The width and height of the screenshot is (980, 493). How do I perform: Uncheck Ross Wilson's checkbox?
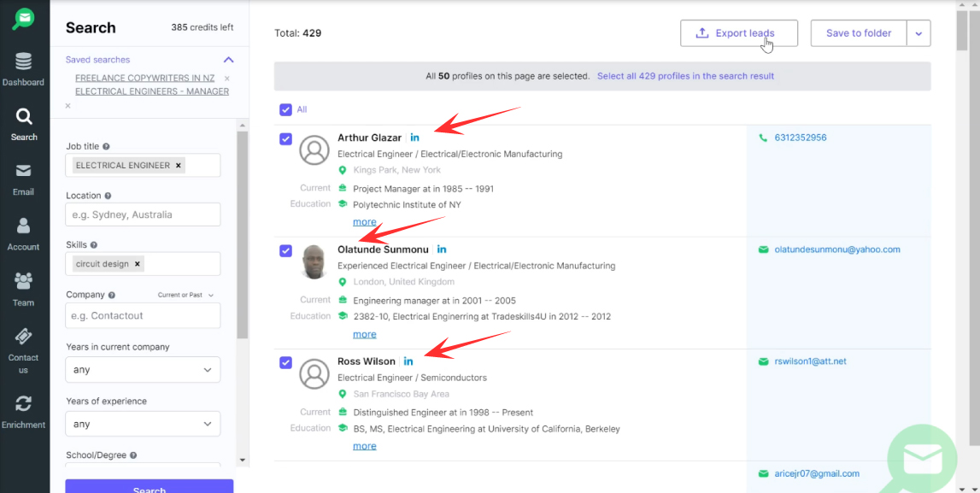click(x=285, y=362)
